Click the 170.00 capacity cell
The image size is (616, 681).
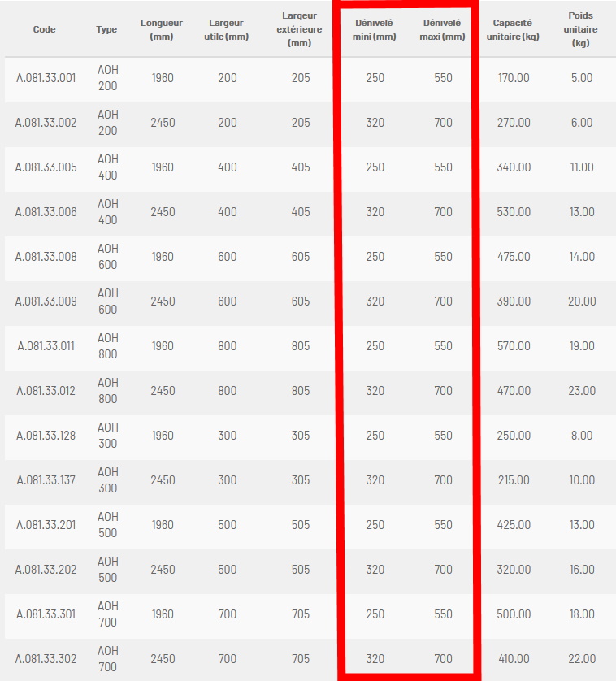click(514, 78)
